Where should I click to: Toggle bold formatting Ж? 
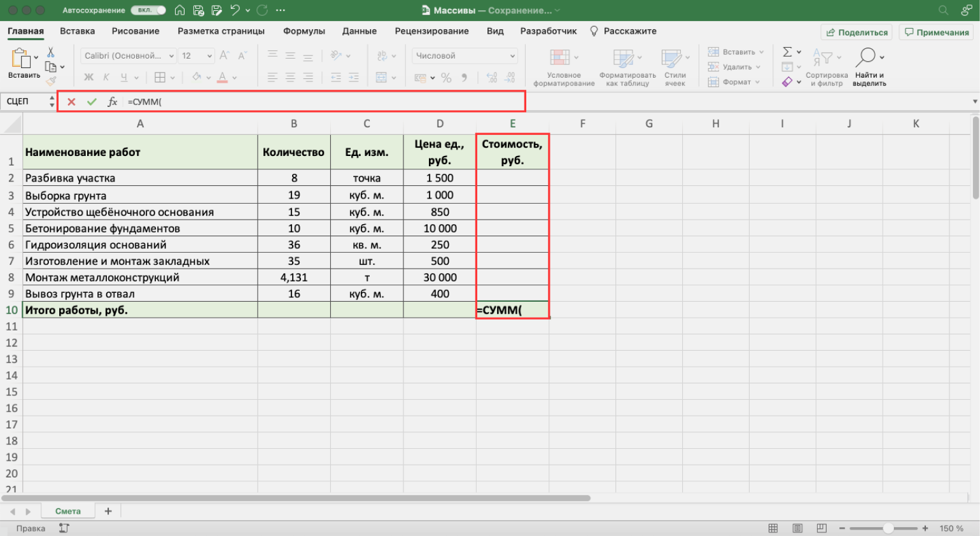(88, 78)
